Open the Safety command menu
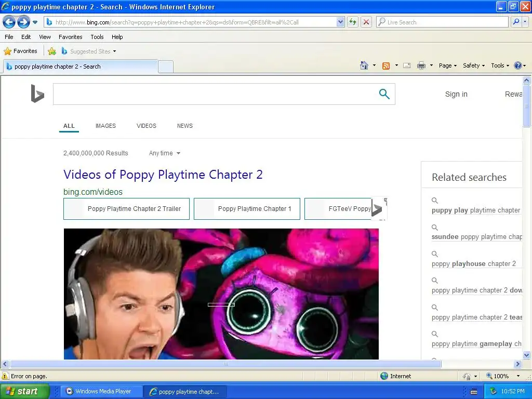The height and width of the screenshot is (399, 532). 474,65
